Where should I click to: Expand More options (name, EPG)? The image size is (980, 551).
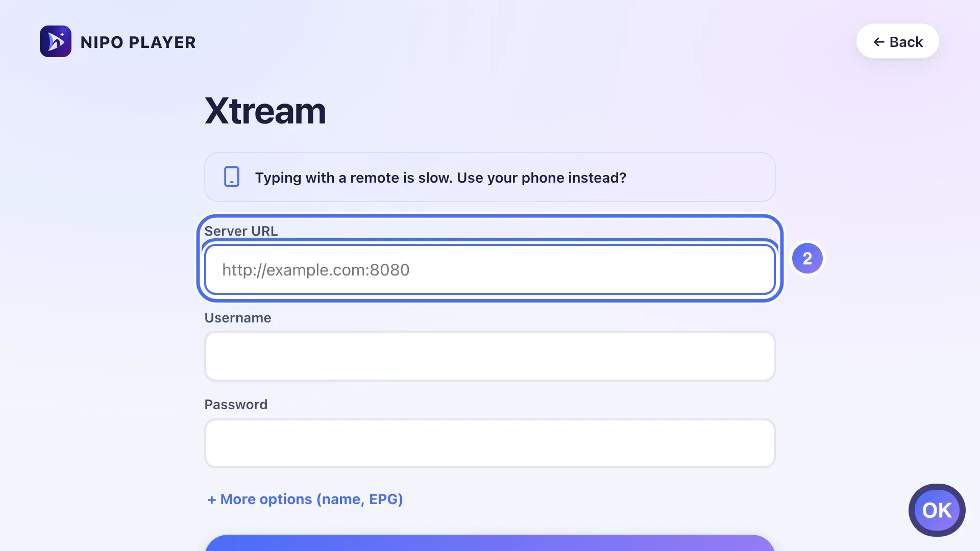[305, 499]
